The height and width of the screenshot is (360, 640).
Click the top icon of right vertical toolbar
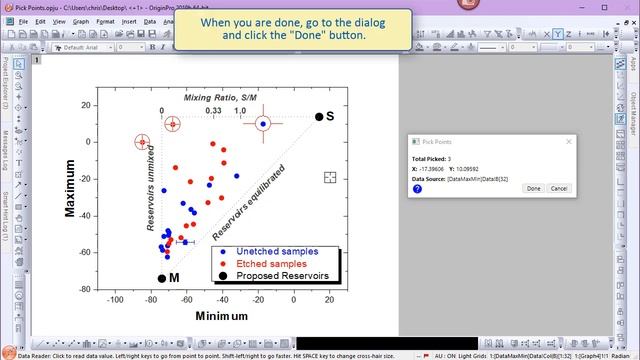click(x=620, y=64)
